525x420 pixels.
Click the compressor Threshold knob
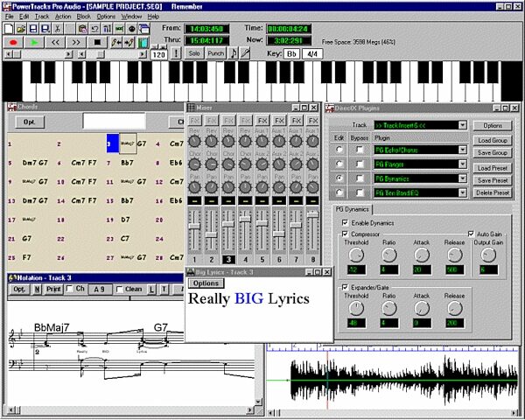pos(356,255)
